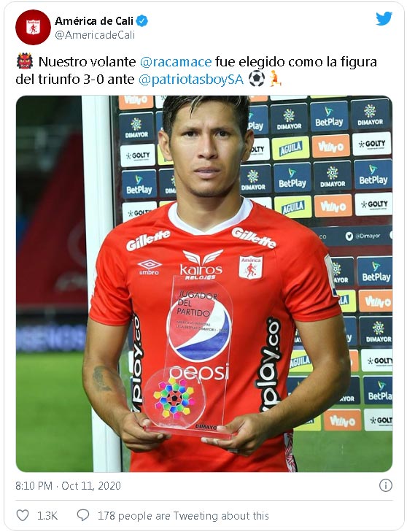Open the player photo in the tweet
This screenshot has height=532, width=407.
click(204, 284)
